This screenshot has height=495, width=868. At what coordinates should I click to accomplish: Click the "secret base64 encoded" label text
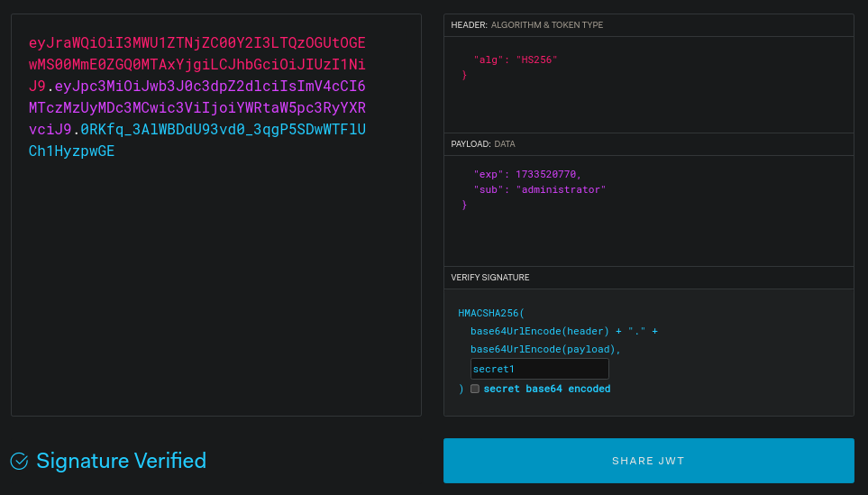click(546, 389)
